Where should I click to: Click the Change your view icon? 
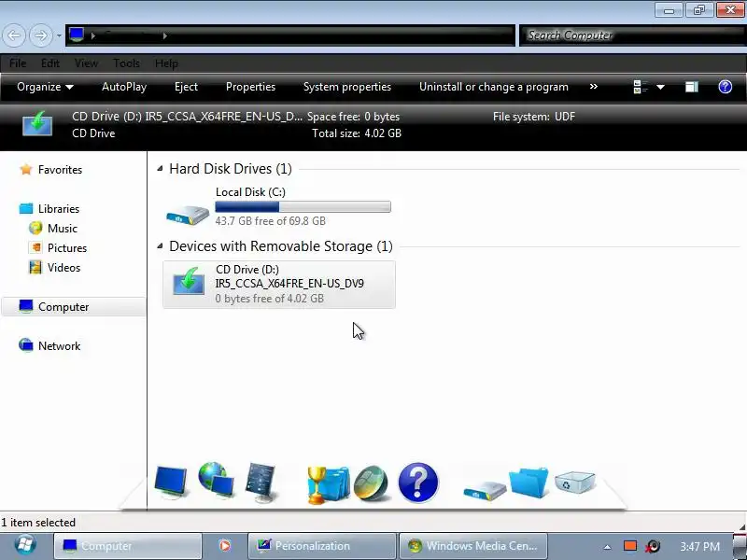(641, 87)
